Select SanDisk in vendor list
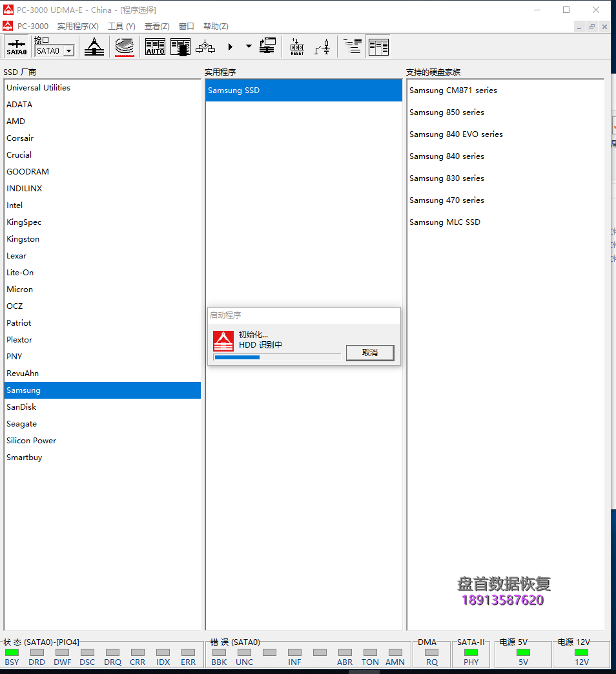The width and height of the screenshot is (616, 674). (x=103, y=406)
